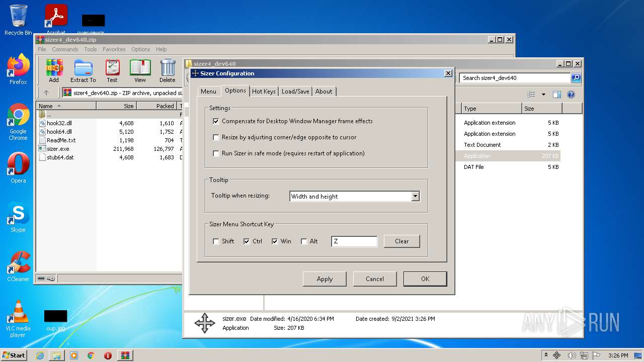
Task: Open Opera desktop shortcut
Action: click(x=18, y=168)
